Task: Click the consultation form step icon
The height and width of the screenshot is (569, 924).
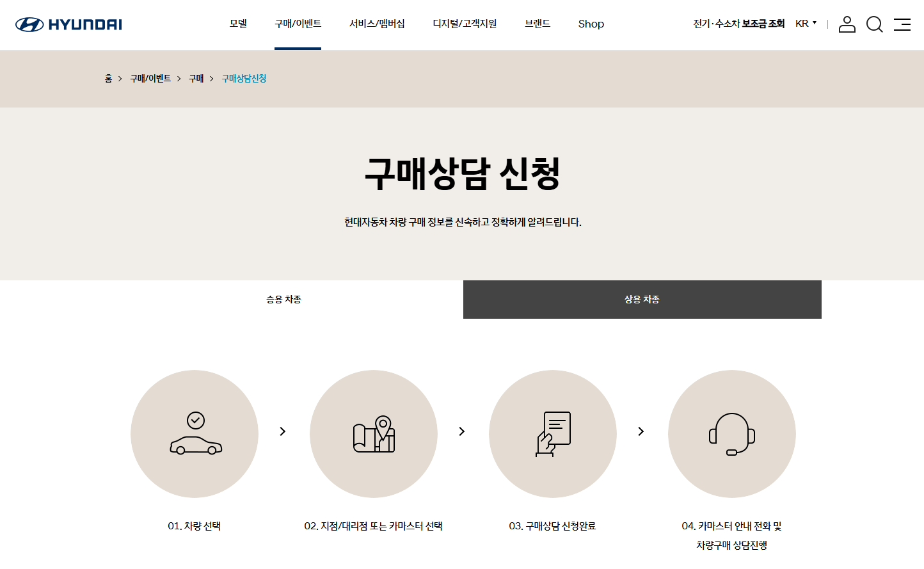Action: click(553, 433)
